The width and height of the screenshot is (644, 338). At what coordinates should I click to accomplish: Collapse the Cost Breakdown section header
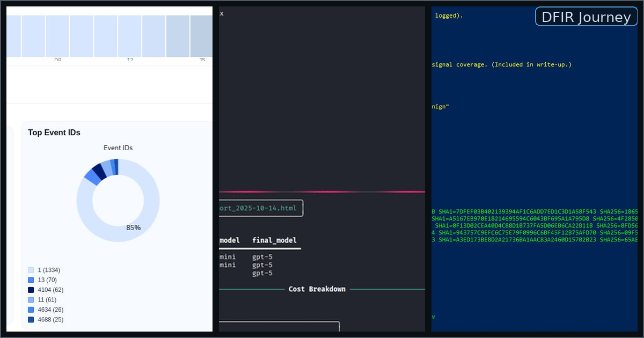[x=317, y=289]
